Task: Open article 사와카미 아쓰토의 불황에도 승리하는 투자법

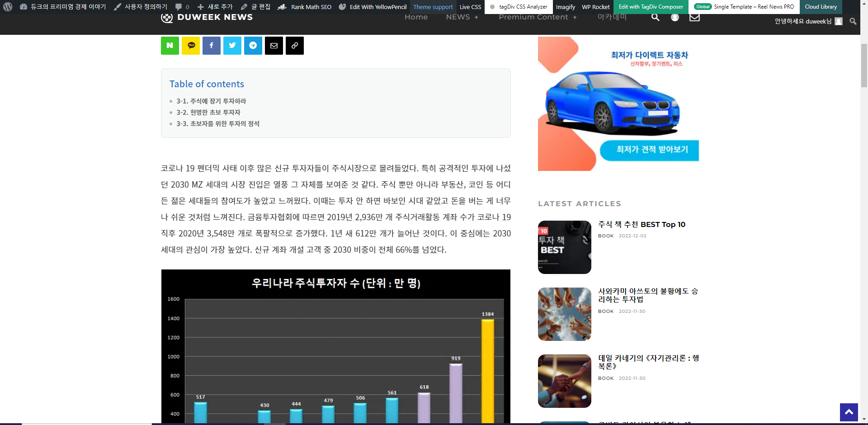Action: tap(648, 295)
